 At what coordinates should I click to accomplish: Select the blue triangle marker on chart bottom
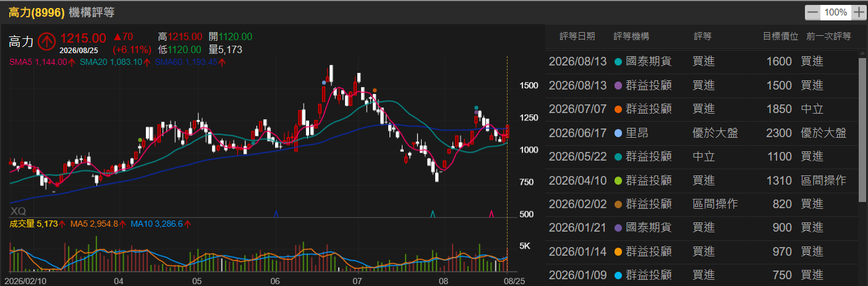(276, 214)
